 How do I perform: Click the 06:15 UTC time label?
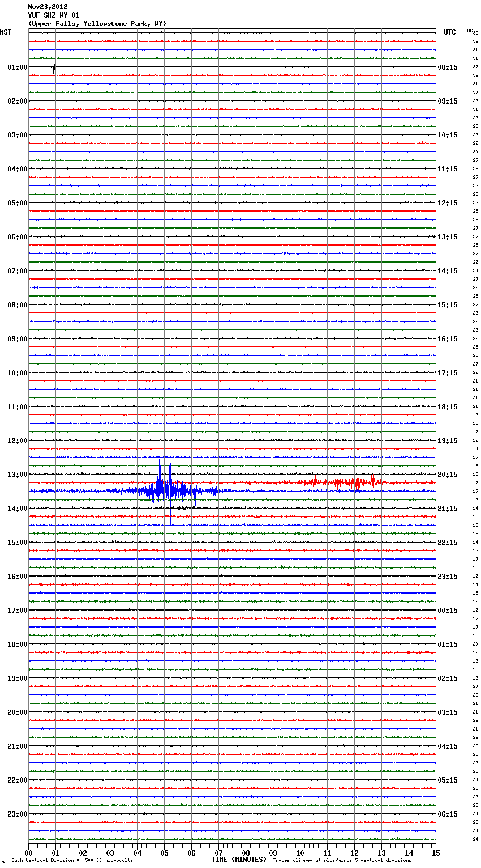pos(448,814)
